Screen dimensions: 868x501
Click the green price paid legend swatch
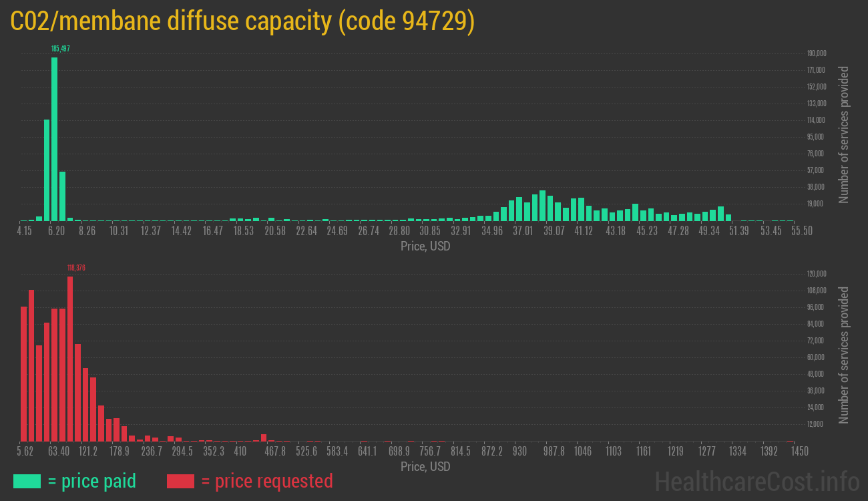(x=27, y=481)
